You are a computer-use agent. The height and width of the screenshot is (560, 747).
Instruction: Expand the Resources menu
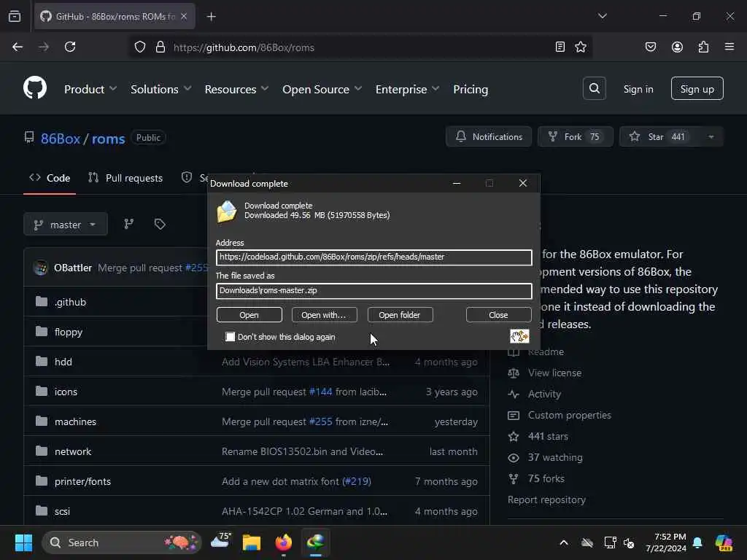tap(236, 89)
